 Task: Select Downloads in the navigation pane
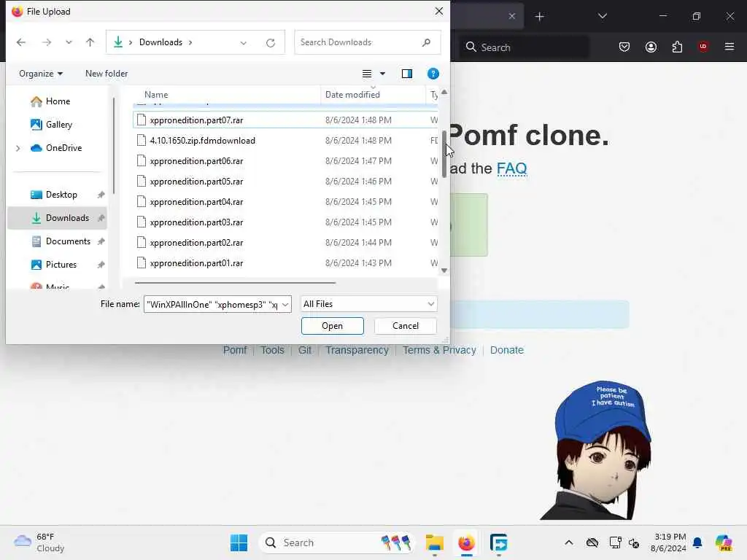tap(57, 218)
